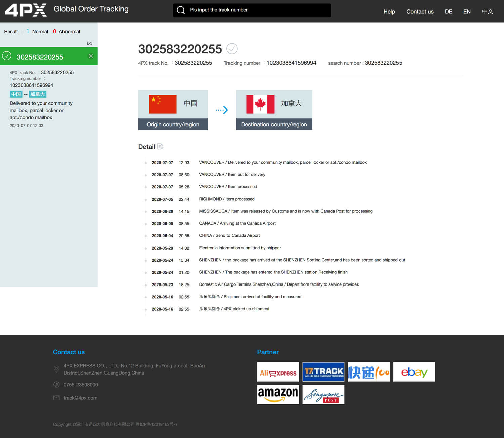The image size is (504, 438).
Task: Focus the track number input field
Action: click(252, 10)
